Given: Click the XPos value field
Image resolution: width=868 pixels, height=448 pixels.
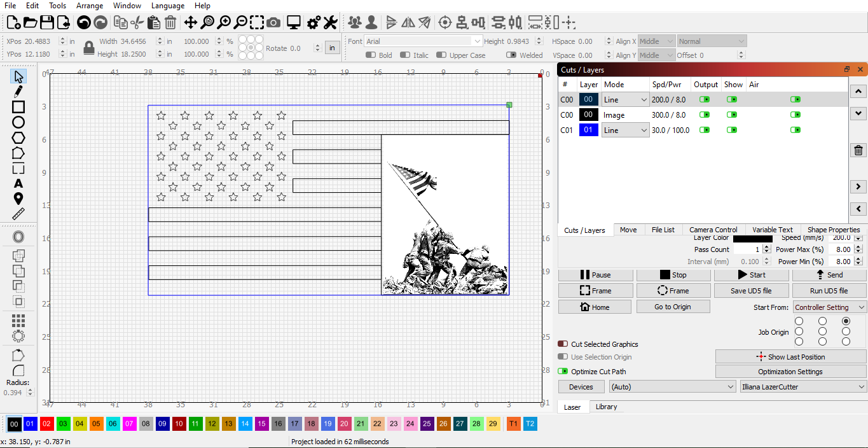Looking at the screenshot, I should coord(41,41).
